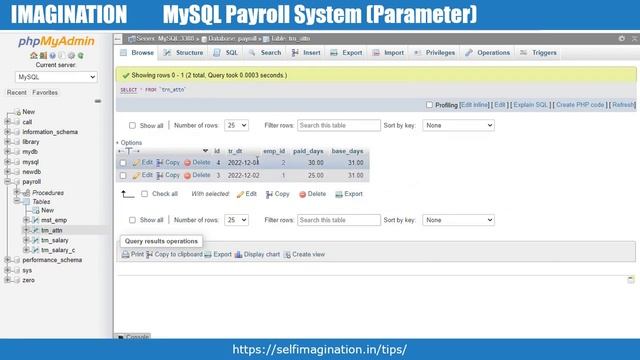Click Recent link in sidebar
This screenshot has width=640, height=360.
pyautogui.click(x=16, y=93)
